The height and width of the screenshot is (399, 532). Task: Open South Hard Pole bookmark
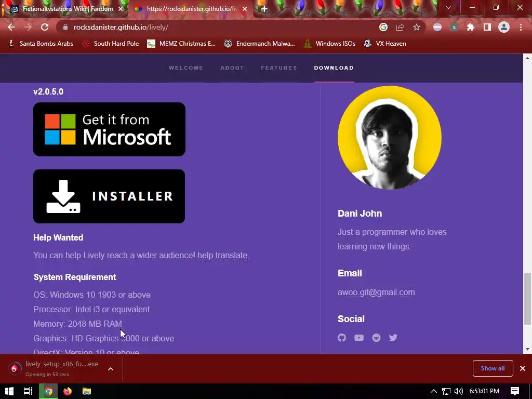point(111,44)
